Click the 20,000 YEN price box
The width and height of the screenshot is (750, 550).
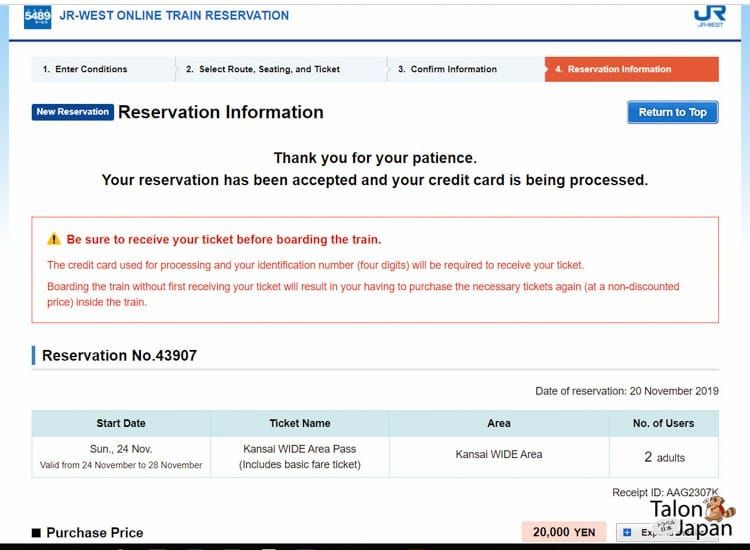click(564, 532)
